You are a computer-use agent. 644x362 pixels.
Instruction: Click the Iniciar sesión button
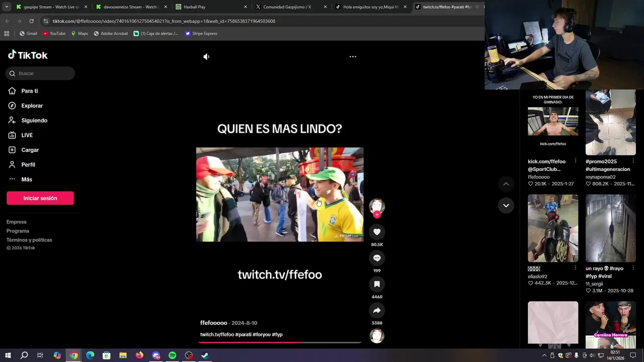pyautogui.click(x=40, y=198)
